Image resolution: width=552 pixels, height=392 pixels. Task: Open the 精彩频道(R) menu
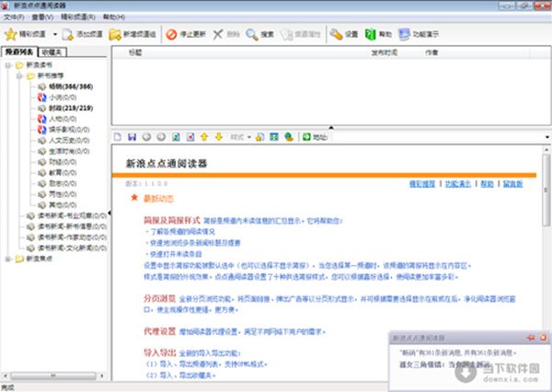click(x=78, y=17)
